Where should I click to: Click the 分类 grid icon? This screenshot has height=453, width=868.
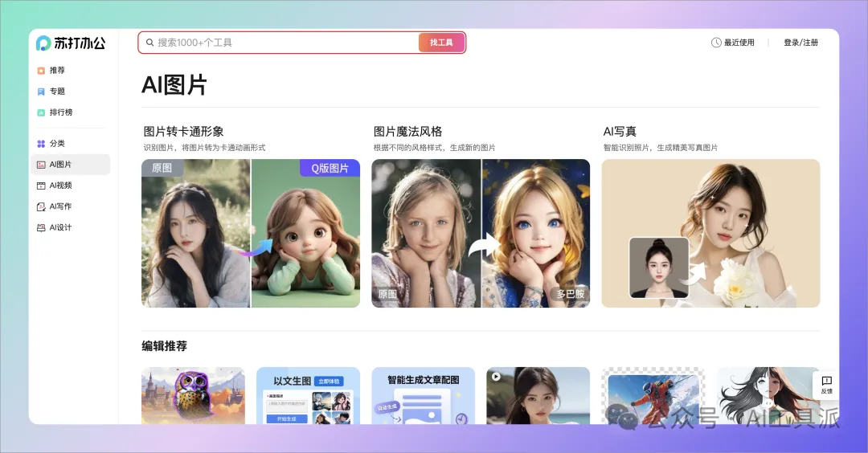pyautogui.click(x=41, y=143)
